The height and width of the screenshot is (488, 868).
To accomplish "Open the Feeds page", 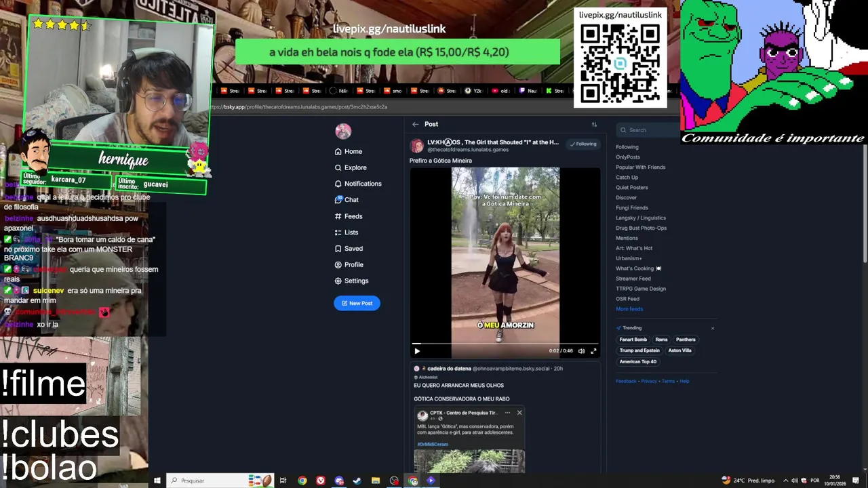I will (349, 216).
